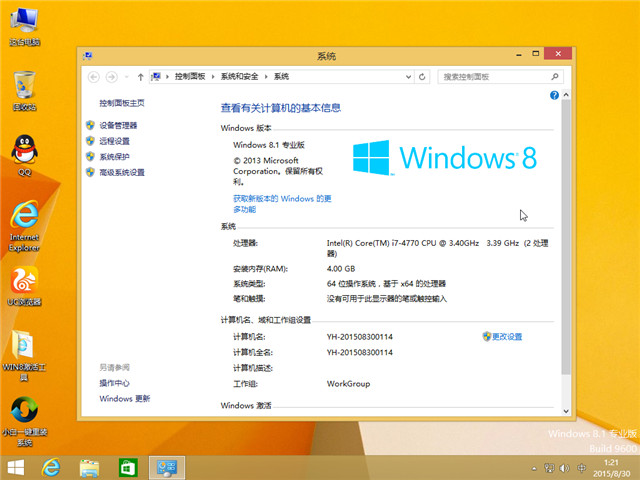Viewport: 640px width, 480px height.
Task: Open Windows Store from the taskbar
Action: tap(128, 468)
